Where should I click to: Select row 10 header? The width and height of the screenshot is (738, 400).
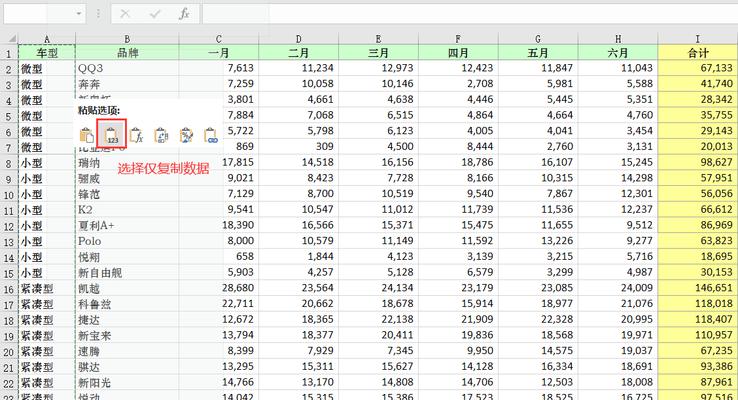pos(9,194)
